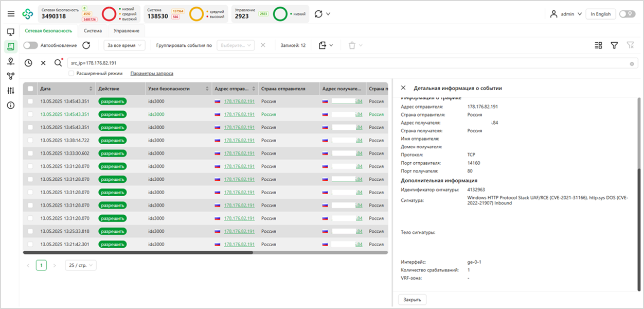Open the sliders settings icon in sidebar
Screen dimensions: 644x309
[10, 91]
